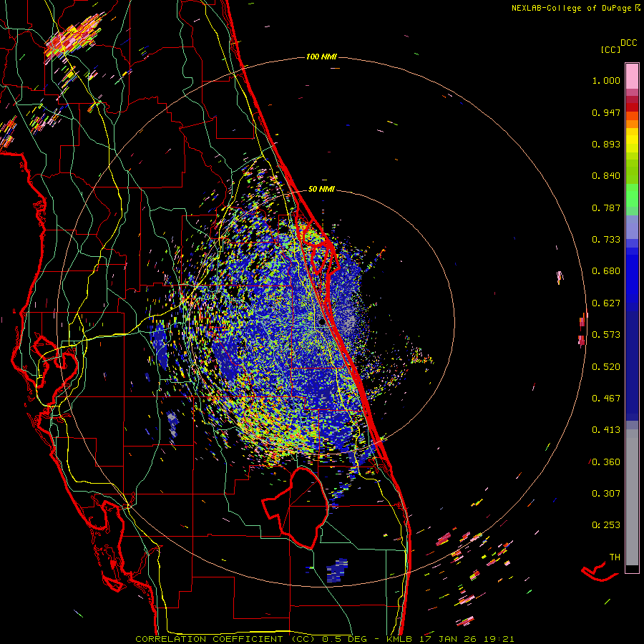This screenshot has height=644, width=644.
Task: Select the 0.947 scale value
Action: (x=606, y=112)
